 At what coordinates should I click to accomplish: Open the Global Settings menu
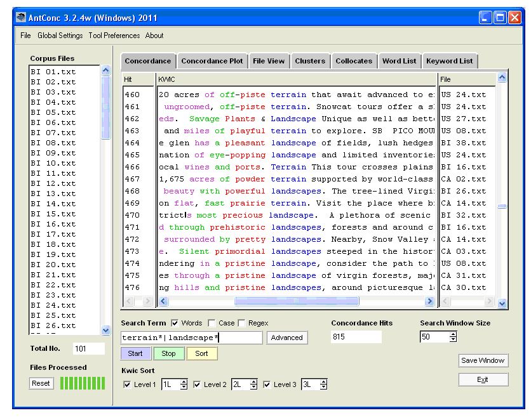[60, 36]
